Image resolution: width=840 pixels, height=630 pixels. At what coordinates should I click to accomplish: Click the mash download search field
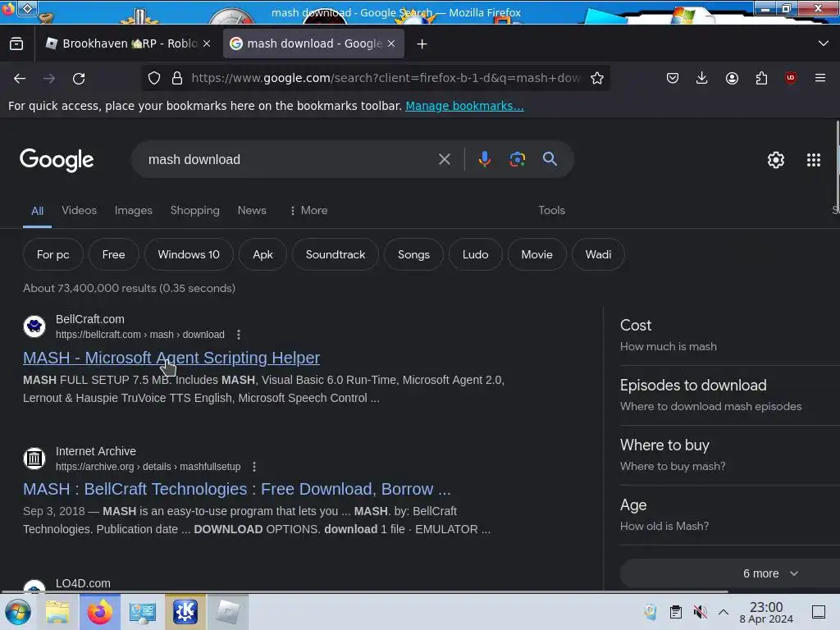point(290,159)
